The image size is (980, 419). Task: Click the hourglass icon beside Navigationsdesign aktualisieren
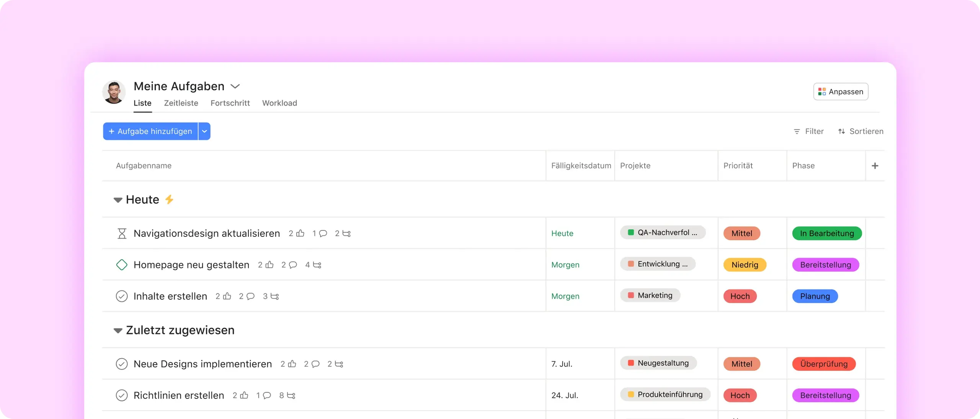122,233
